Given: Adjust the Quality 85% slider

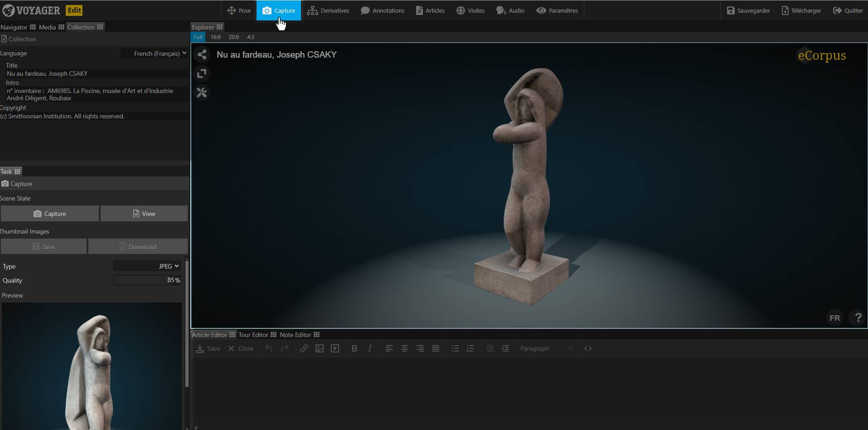Looking at the screenshot, I should tap(147, 280).
